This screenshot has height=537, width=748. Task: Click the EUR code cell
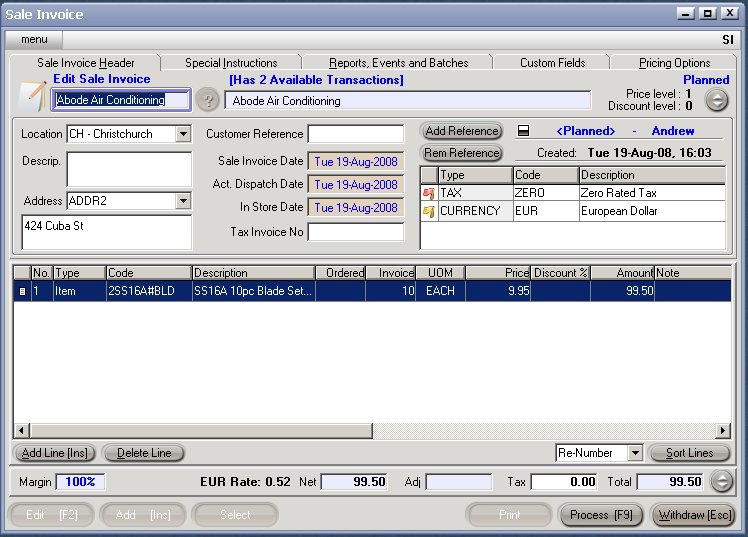tap(546, 211)
